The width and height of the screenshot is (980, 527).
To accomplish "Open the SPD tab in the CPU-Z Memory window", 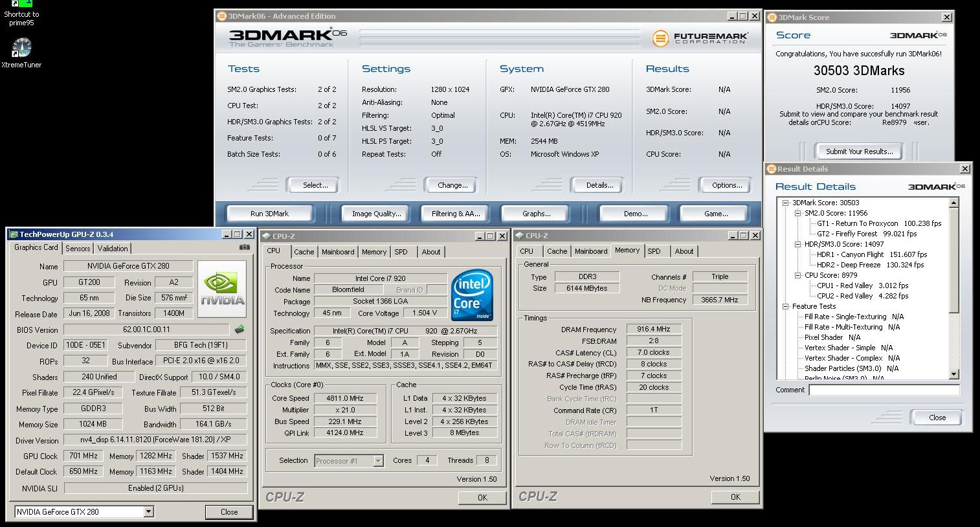I will pyautogui.click(x=654, y=251).
